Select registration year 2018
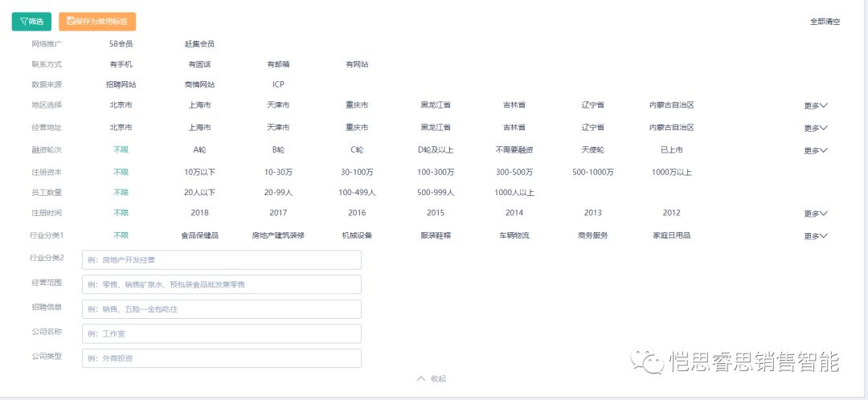The image size is (868, 400). point(200,212)
